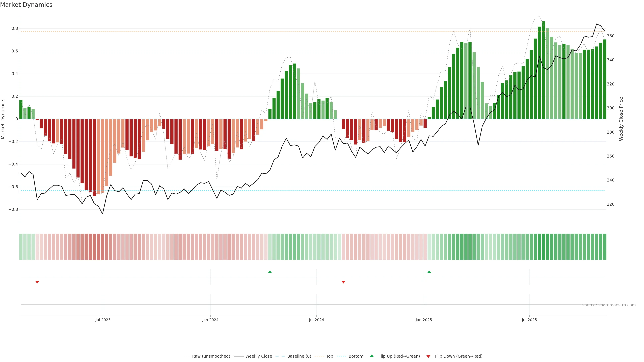Toggle the Weekly Close series in legend
Image resolution: width=644 pixels, height=362 pixels.
point(258,356)
